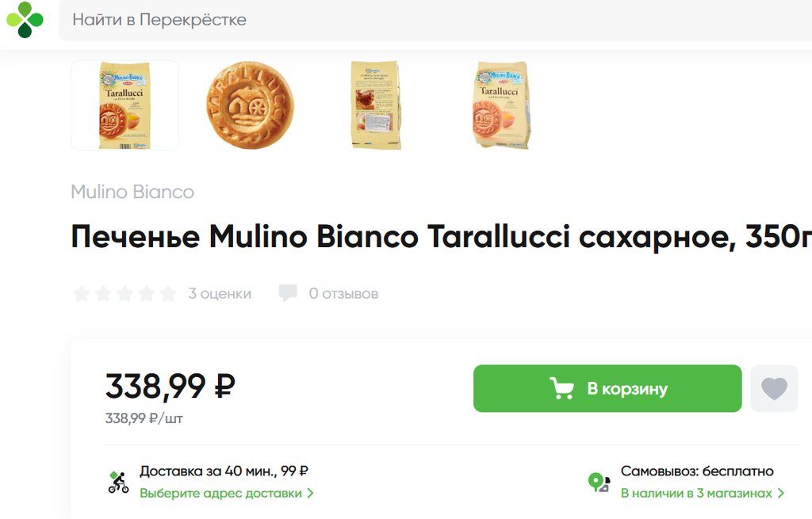Viewport: 812px width, 519px height.
Task: Click the Perekrestok clover logo
Action: tap(25, 20)
